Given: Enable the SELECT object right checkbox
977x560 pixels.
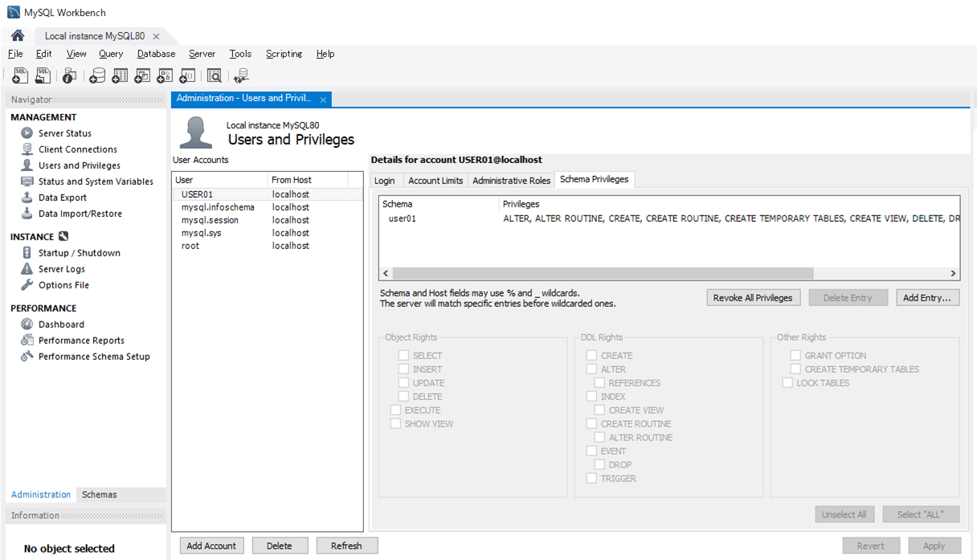Looking at the screenshot, I should click(404, 356).
